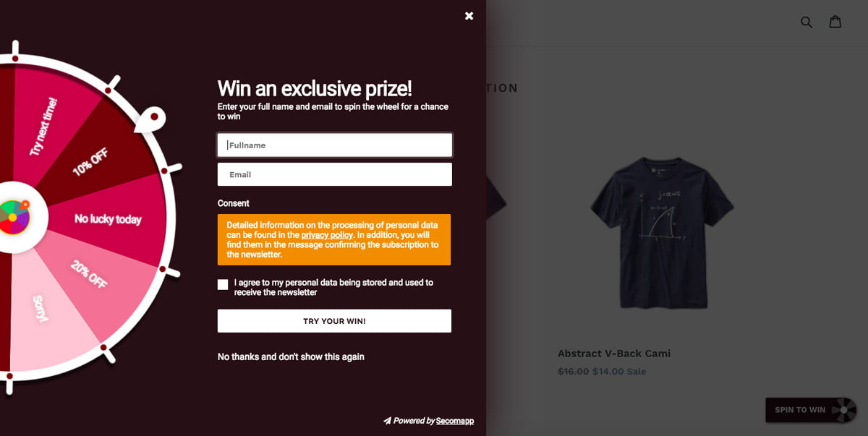Close the spin wheel popup
The image size is (868, 436).
coord(469,16)
